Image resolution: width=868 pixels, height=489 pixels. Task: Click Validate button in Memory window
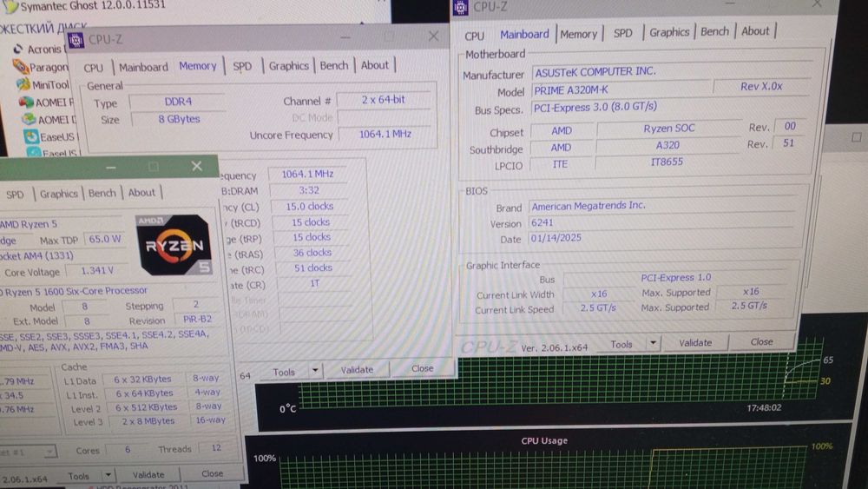click(x=357, y=369)
